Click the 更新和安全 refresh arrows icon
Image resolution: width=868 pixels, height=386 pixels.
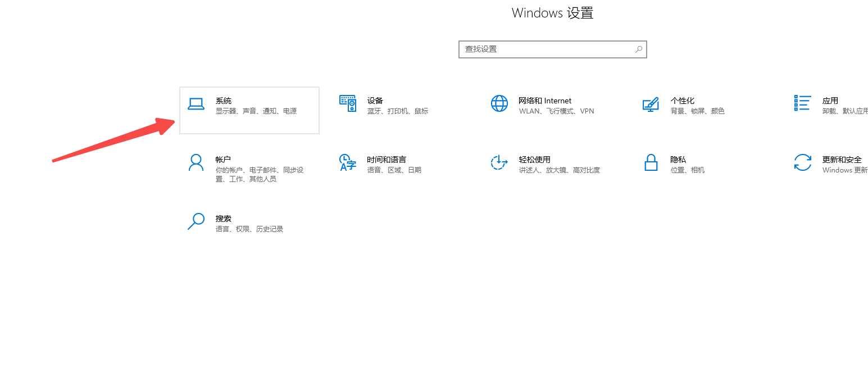[x=802, y=162]
